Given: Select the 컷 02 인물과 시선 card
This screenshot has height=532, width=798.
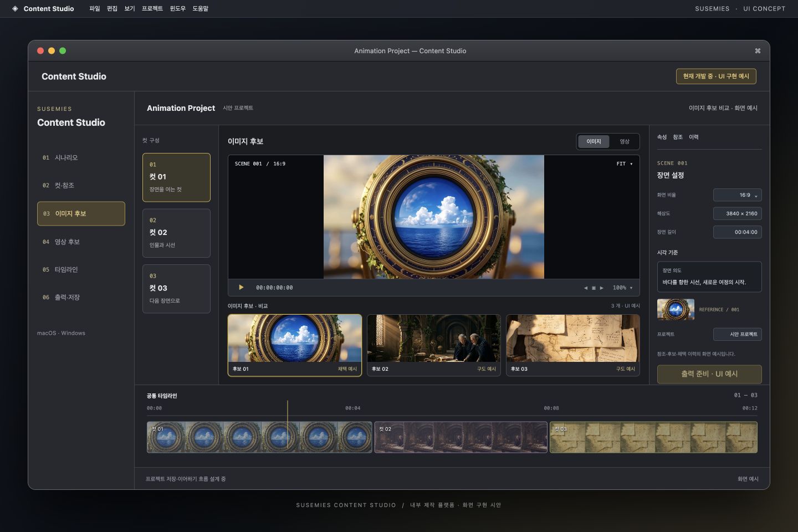Looking at the screenshot, I should (x=176, y=233).
